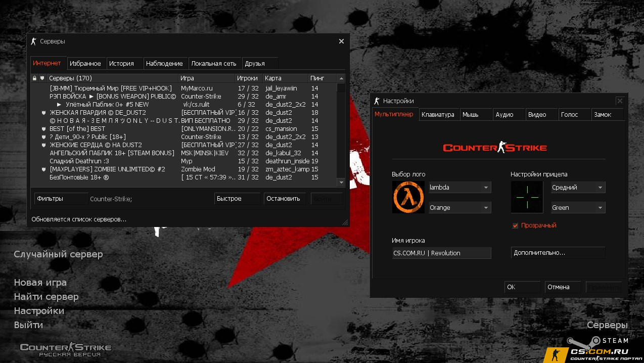Switch to the Избранное tab
Image resolution: width=644 pixels, height=363 pixels.
tap(86, 64)
